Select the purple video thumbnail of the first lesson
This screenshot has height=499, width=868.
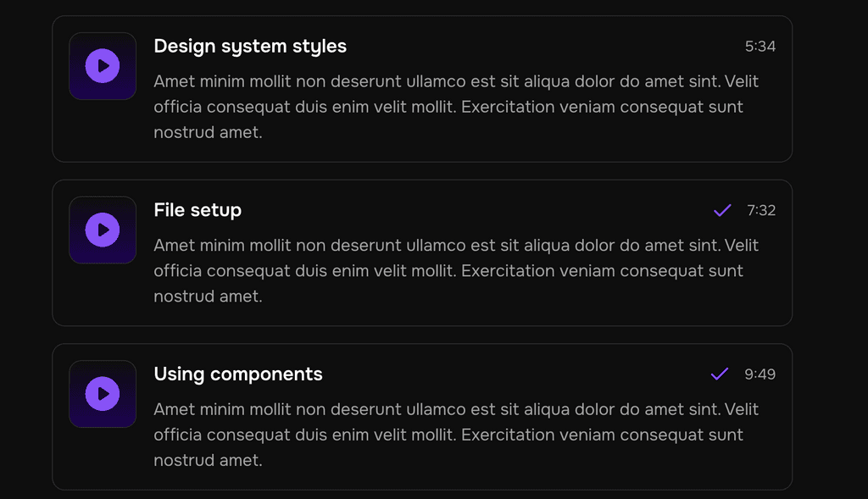pyautogui.click(x=103, y=65)
